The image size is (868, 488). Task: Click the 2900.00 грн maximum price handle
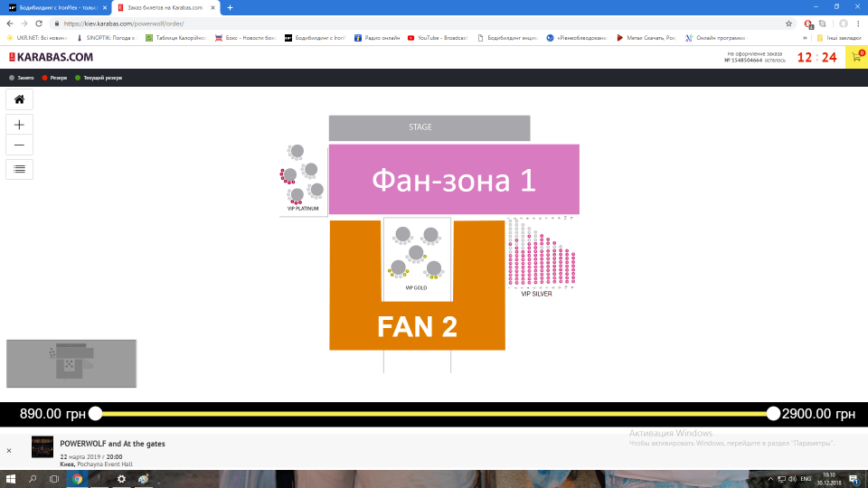(x=773, y=414)
